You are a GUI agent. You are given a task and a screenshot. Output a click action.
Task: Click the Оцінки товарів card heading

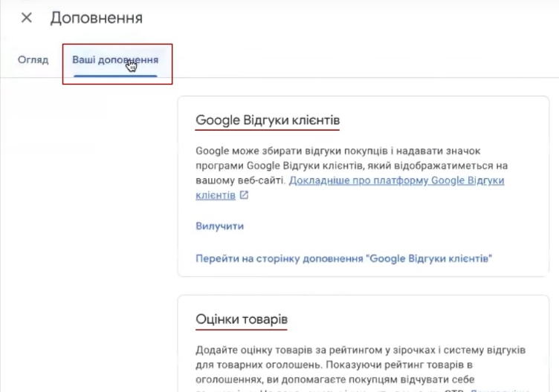pyautogui.click(x=241, y=319)
